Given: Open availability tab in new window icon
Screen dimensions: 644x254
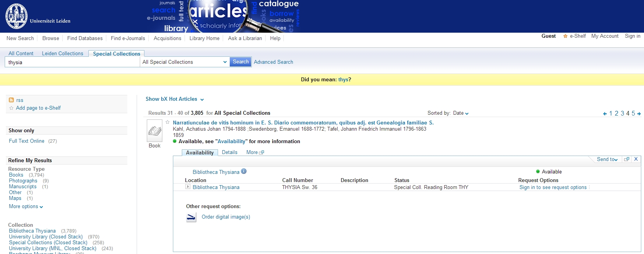Looking at the screenshot, I should 626,159.
